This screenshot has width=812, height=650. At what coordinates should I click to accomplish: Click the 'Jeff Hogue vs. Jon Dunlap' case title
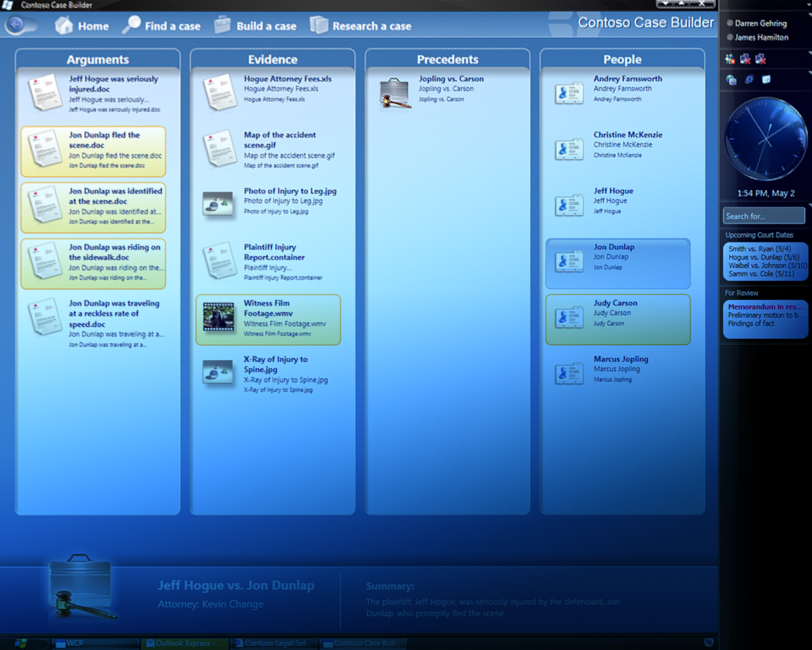pos(236,585)
